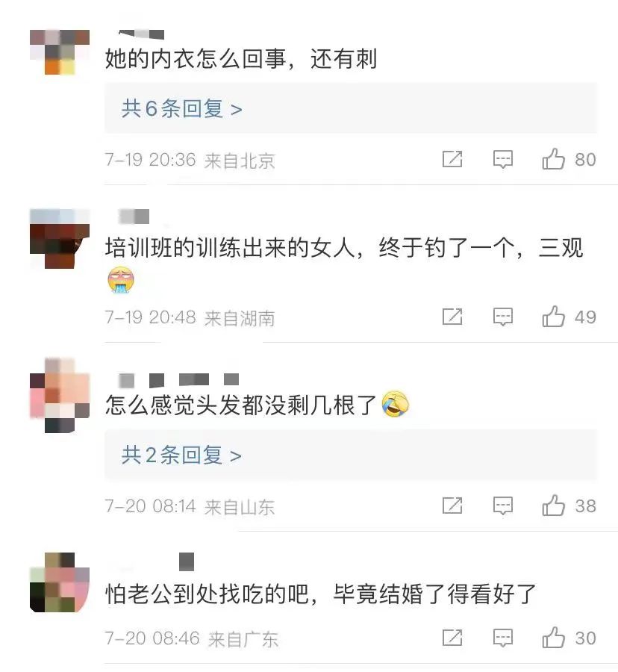
Task: Share the Beijing comment posted 7-19 20:36
Action: [x=452, y=159]
